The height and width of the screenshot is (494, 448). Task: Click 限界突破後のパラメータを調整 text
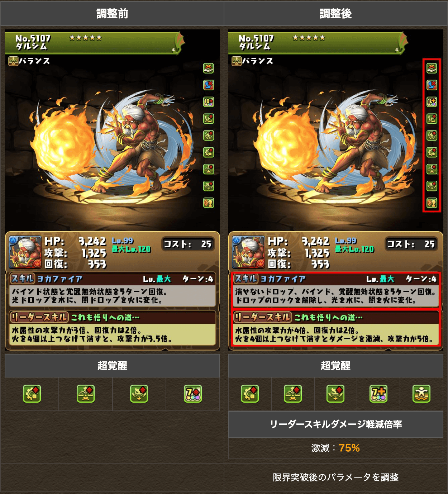(x=335, y=477)
